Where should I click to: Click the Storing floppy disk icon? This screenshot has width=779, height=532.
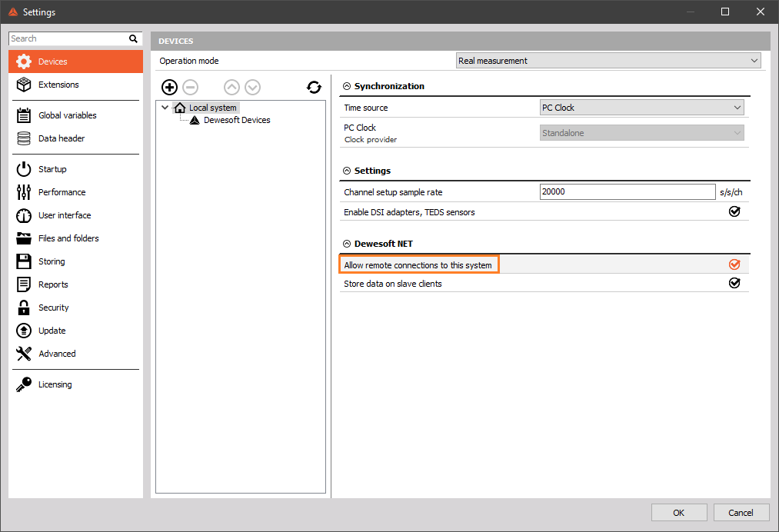coord(23,261)
